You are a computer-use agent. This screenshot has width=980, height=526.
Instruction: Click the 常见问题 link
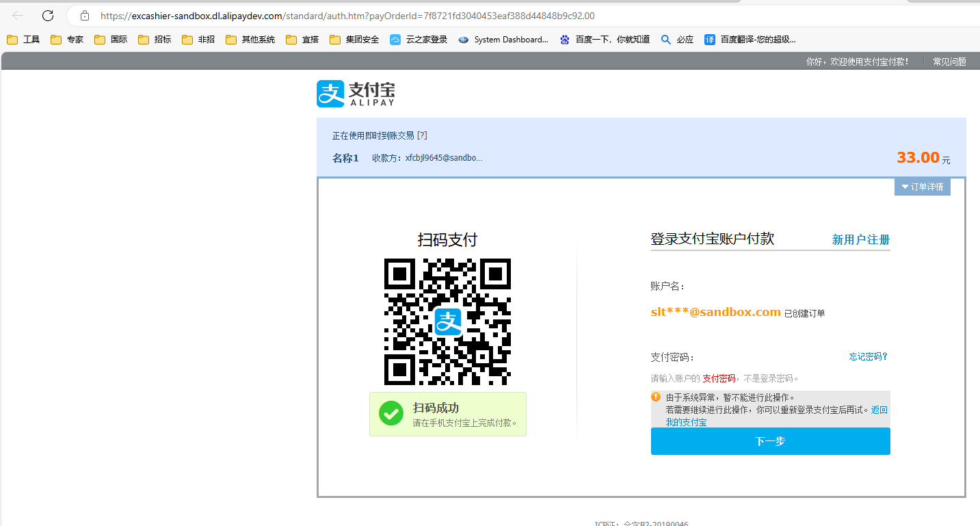[950, 62]
